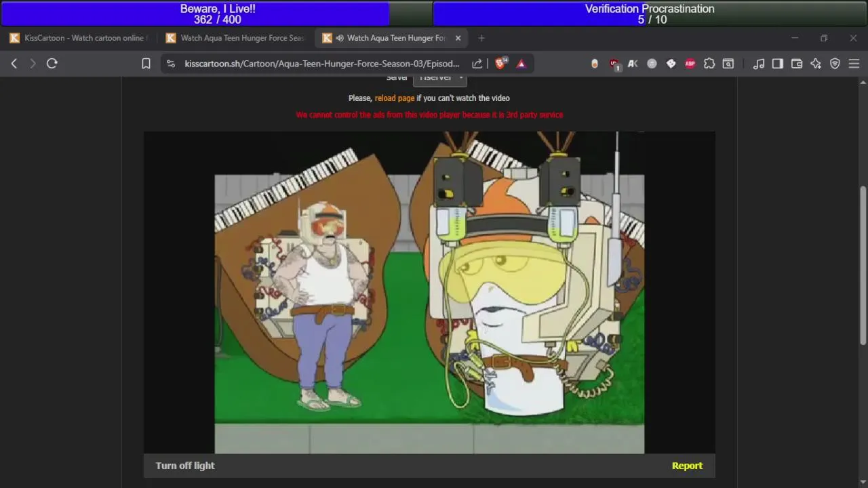Close the active Aqua Teen Hunger Force tab

[x=458, y=38]
